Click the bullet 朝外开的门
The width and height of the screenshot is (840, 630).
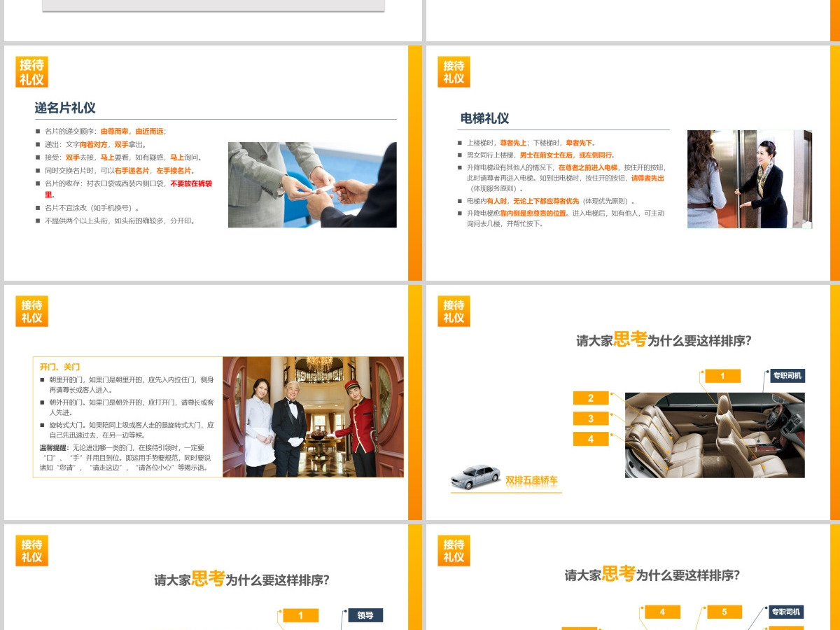pos(131,407)
